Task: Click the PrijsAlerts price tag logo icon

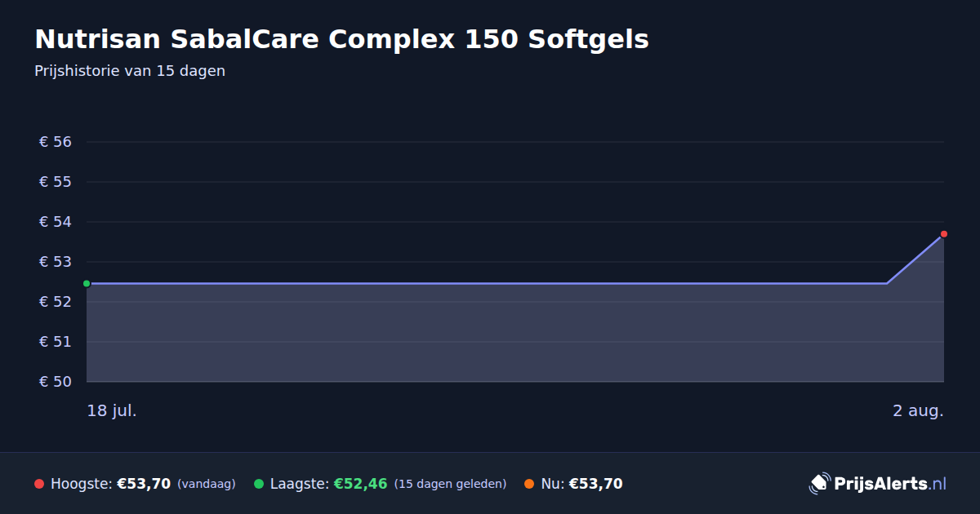Action: (x=819, y=484)
